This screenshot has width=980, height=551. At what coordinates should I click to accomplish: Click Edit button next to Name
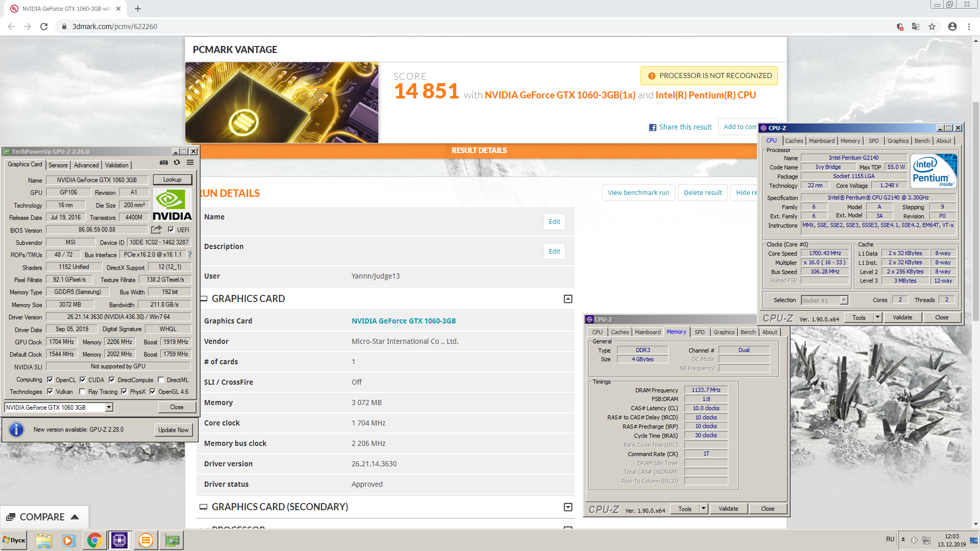[554, 222]
